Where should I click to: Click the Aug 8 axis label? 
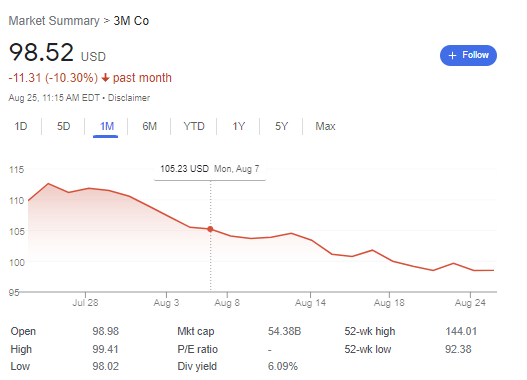(x=227, y=303)
